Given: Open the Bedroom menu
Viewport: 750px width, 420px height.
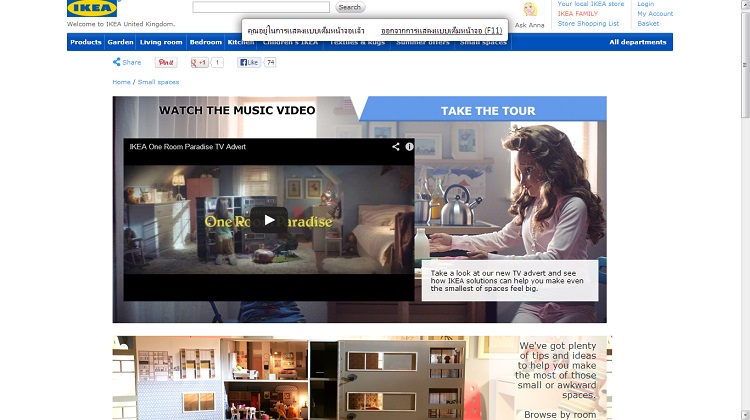Looking at the screenshot, I should point(206,42).
